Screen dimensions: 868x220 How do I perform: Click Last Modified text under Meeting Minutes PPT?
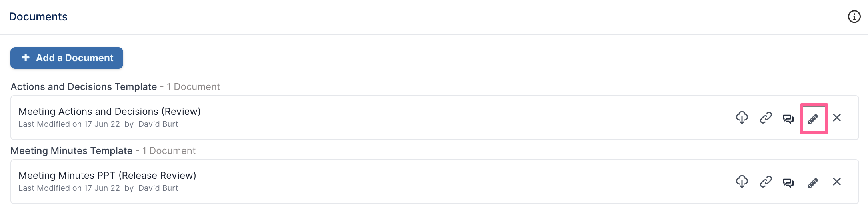pyautogui.click(x=98, y=188)
